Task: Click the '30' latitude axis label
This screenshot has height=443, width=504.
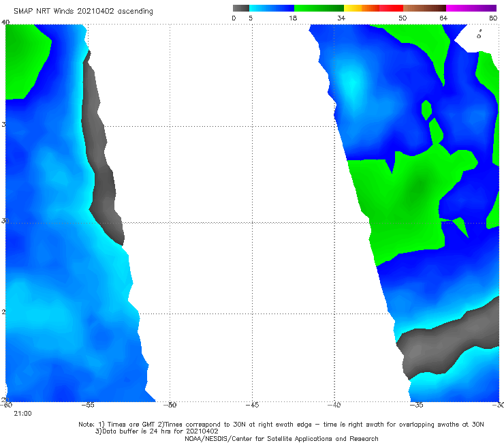Action: (5, 221)
